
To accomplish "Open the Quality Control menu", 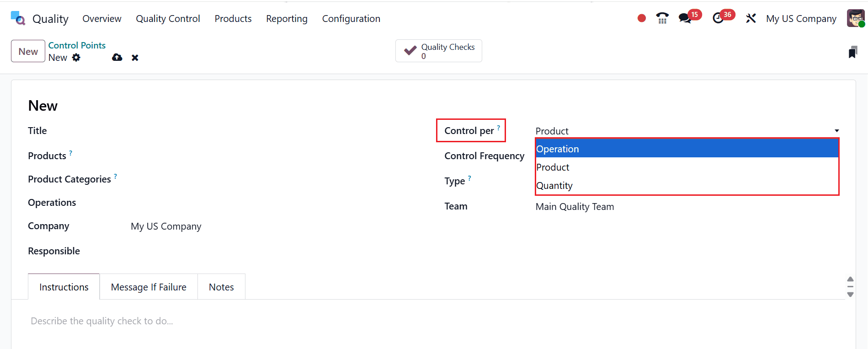I will (168, 19).
